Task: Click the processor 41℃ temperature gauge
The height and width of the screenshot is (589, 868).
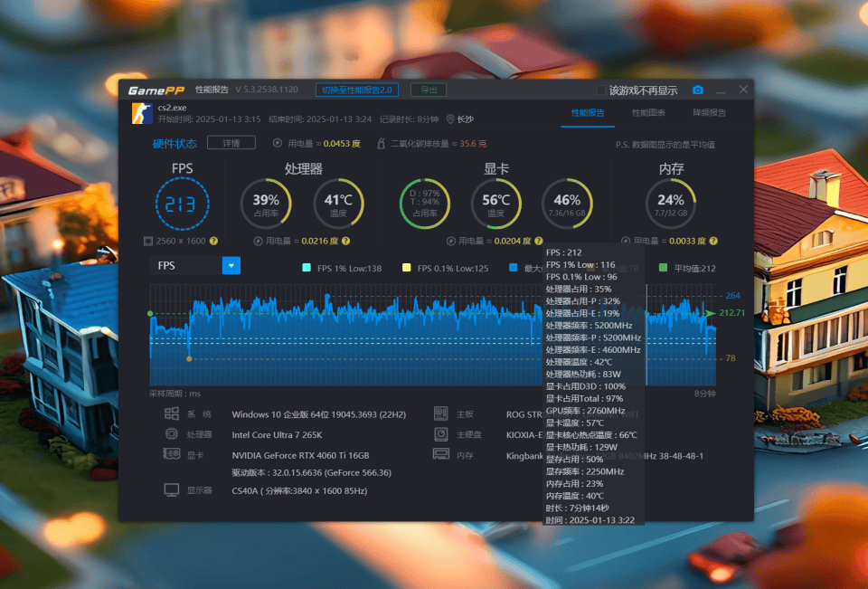Action: coord(338,204)
